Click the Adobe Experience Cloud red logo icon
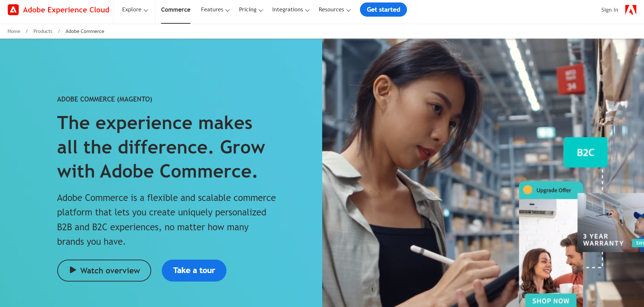 (x=13, y=10)
